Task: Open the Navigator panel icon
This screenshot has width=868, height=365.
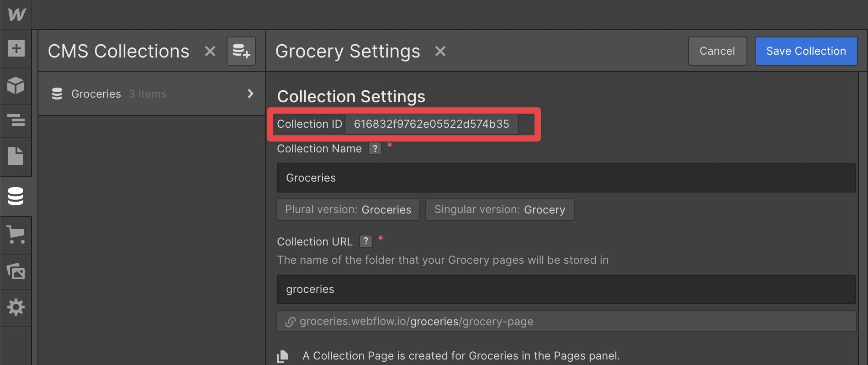Action: pos(16,120)
